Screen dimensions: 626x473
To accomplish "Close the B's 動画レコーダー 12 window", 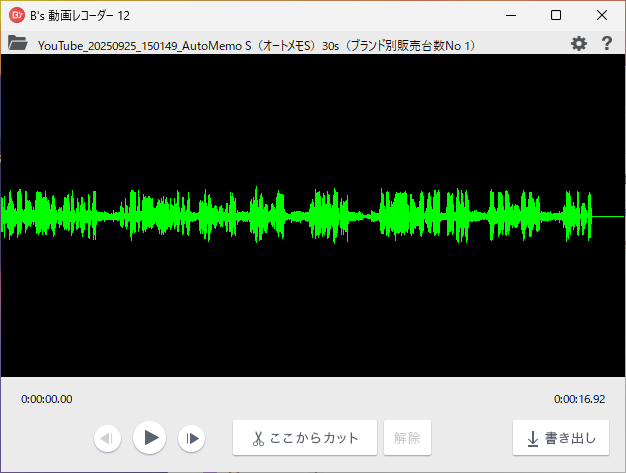I will pyautogui.click(x=602, y=15).
